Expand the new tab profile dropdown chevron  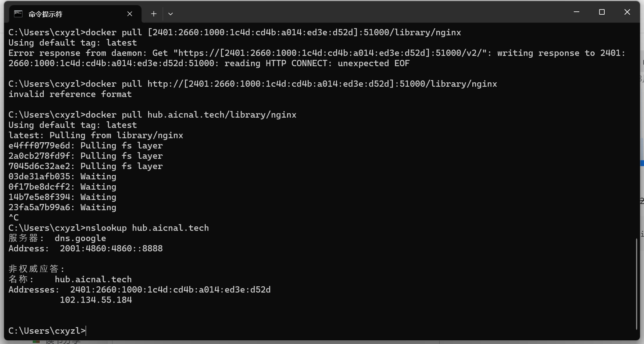171,14
